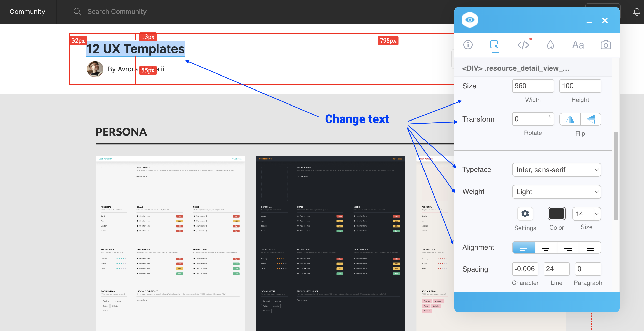The image size is (644, 331).
Task: Flip element vertically
Action: pos(591,119)
